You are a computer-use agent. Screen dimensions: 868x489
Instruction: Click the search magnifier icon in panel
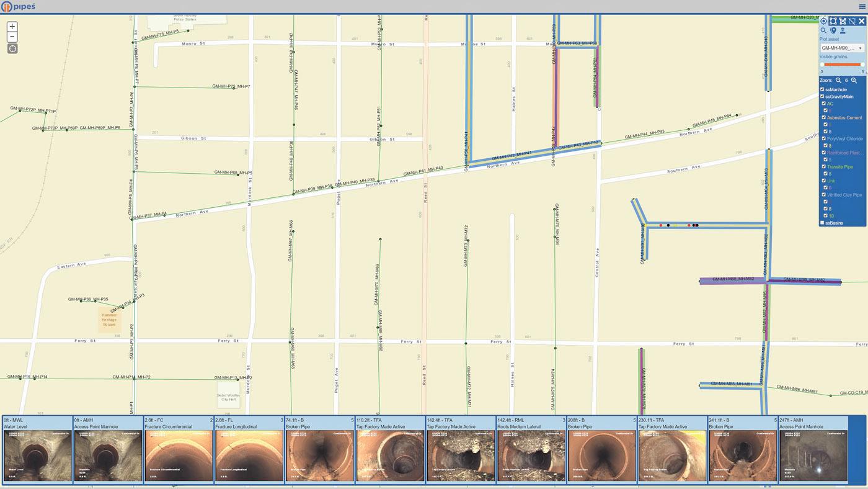tap(824, 30)
